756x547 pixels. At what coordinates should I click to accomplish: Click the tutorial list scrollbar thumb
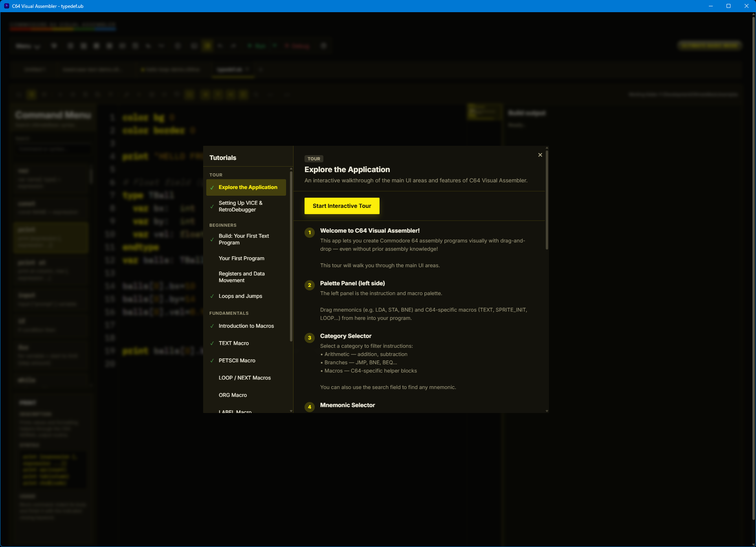(x=291, y=256)
